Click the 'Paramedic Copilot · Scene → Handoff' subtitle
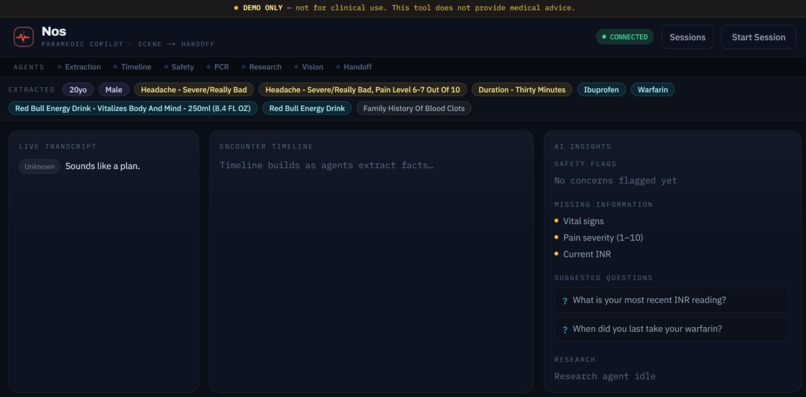806x397 pixels. click(x=127, y=44)
